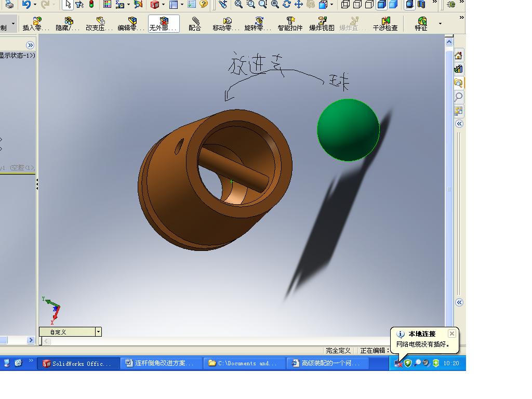Click the Mate (配合) paperclip button
Image resolution: width=532 pixels, height=399 pixels.
pyautogui.click(x=195, y=24)
